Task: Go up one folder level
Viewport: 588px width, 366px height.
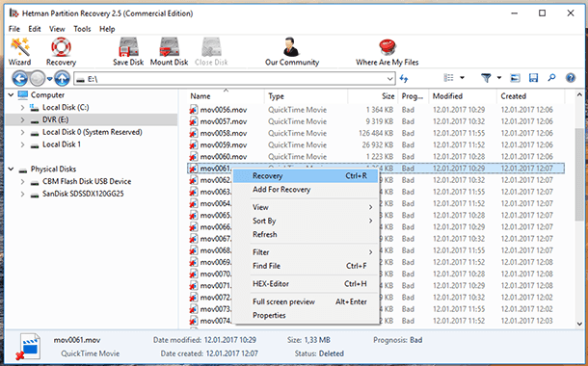Action: click(62, 79)
